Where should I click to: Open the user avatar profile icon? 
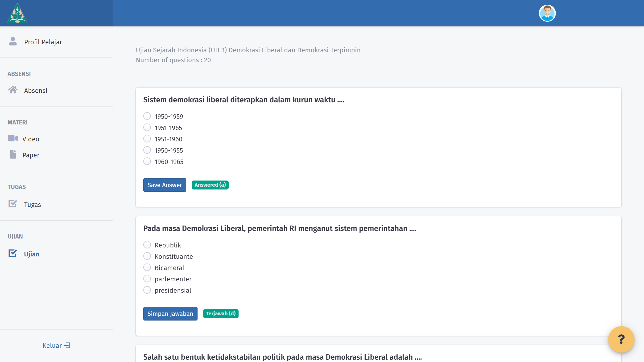click(547, 13)
